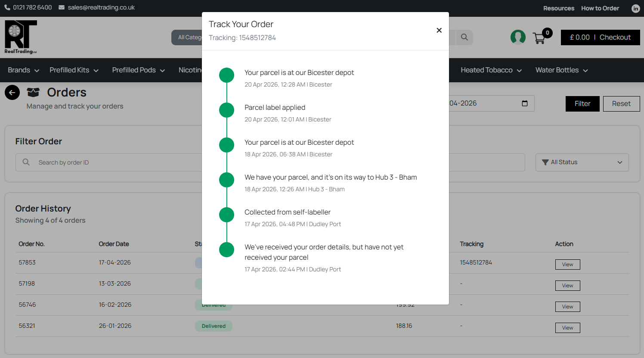
Task: Open the Resources menu item
Action: pos(558,8)
